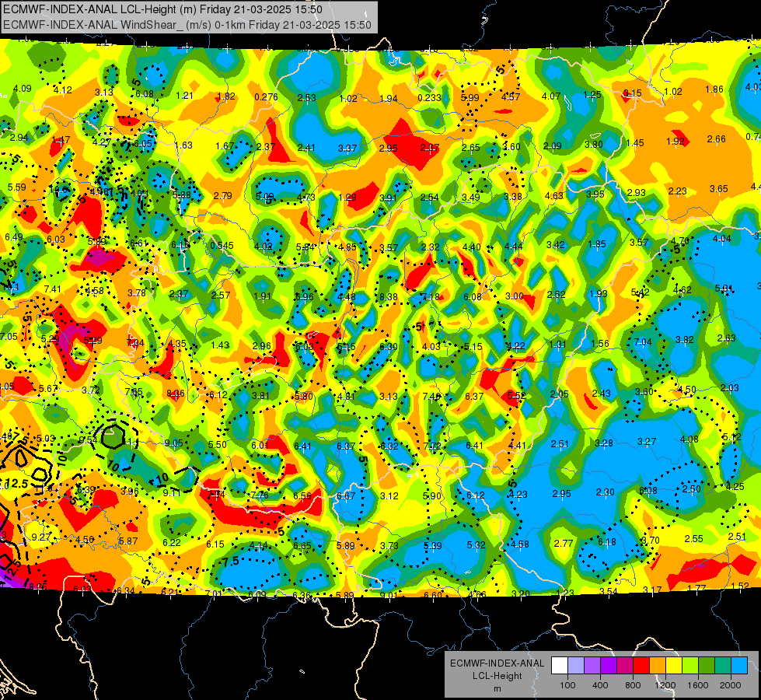This screenshot has width=761, height=700.
Task: Click wind shear value "7.18"
Action: coord(431,297)
